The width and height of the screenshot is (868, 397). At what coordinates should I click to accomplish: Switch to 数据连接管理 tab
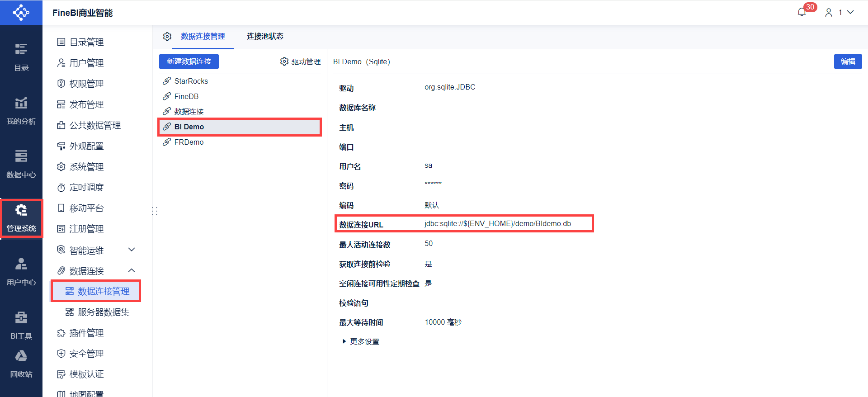click(x=203, y=37)
